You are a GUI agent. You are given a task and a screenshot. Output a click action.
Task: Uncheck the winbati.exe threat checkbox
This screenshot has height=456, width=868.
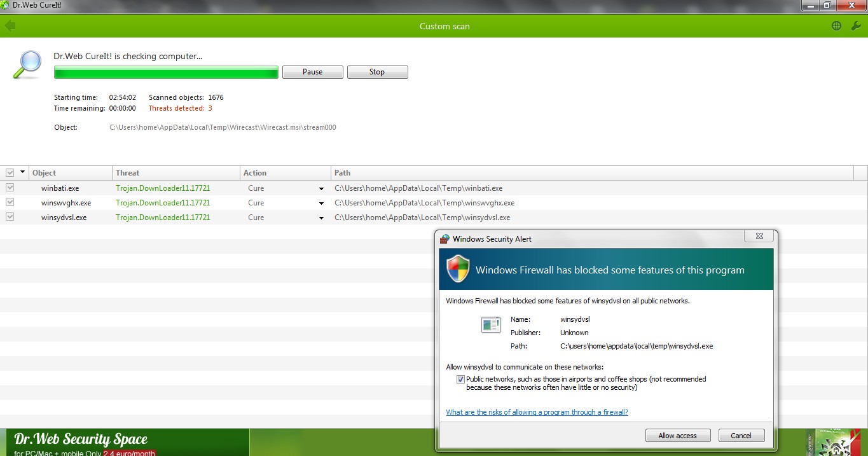pos(10,188)
